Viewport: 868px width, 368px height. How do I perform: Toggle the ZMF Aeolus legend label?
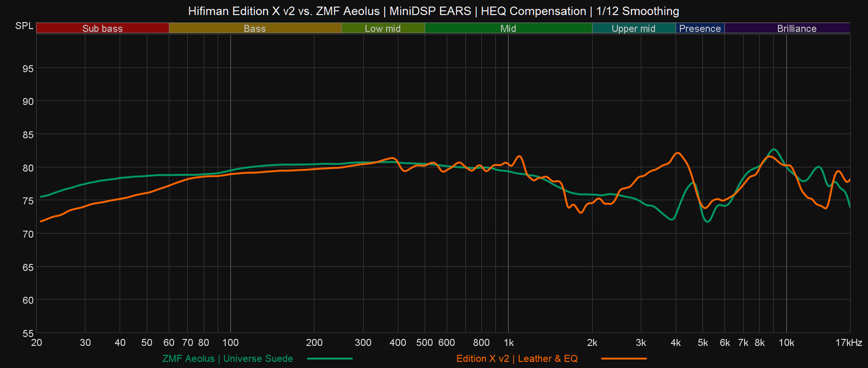coord(227,358)
